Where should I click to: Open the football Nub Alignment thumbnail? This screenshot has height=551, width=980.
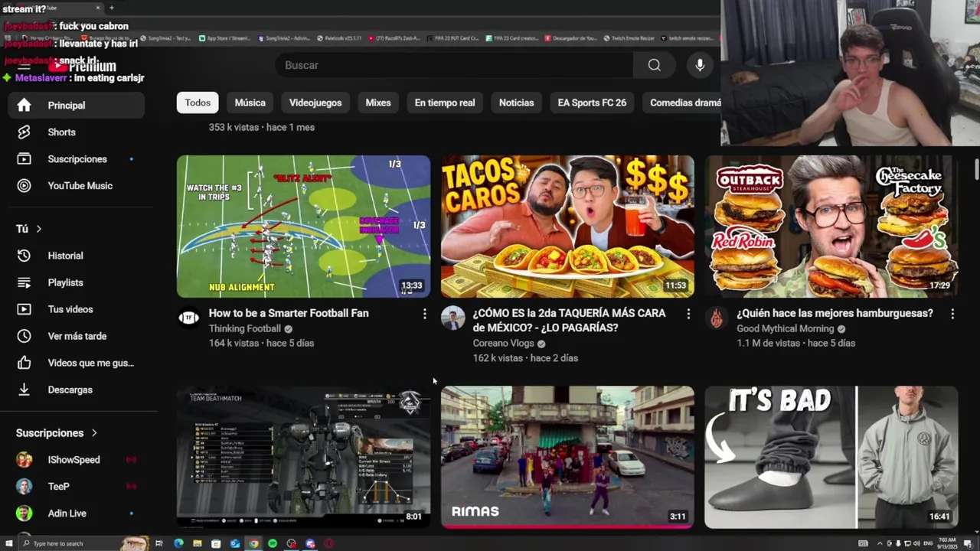(x=304, y=227)
